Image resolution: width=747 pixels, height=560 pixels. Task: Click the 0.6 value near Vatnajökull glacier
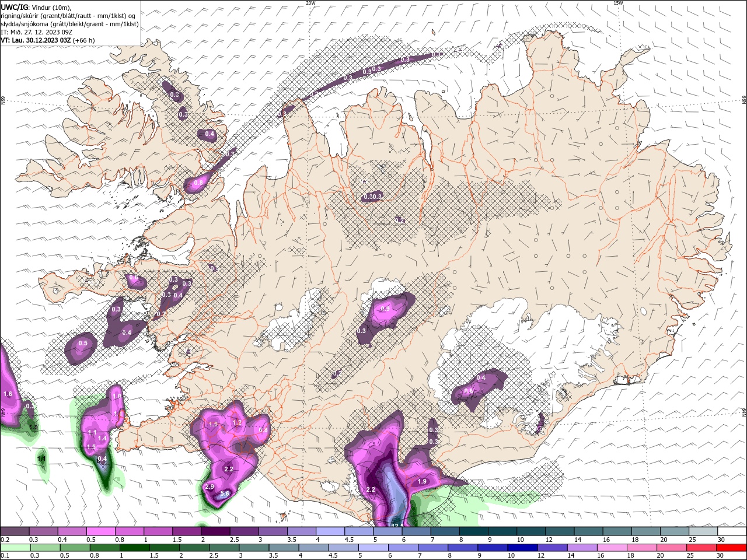(468, 390)
